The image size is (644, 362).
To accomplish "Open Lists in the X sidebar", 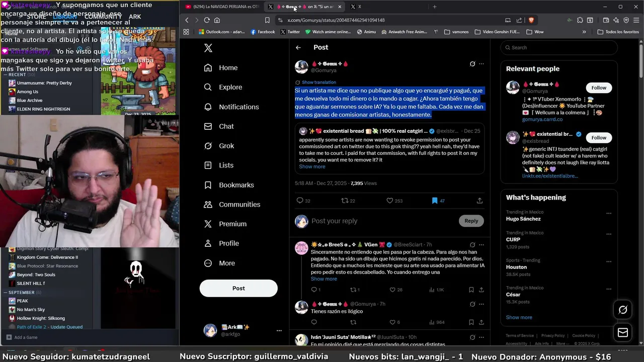I will [218, 165].
